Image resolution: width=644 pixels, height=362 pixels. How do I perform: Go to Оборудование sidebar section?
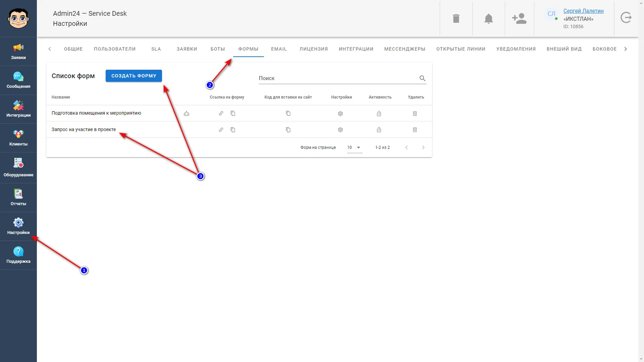18,168
